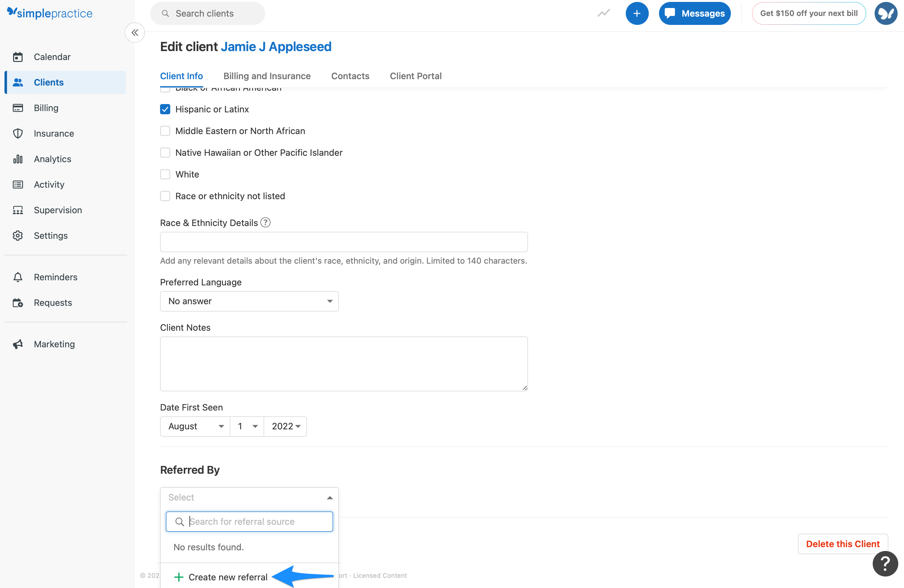Viewport: 904px width, 588px height.
Task: Open the Preferred Language dropdown
Action: 249,301
